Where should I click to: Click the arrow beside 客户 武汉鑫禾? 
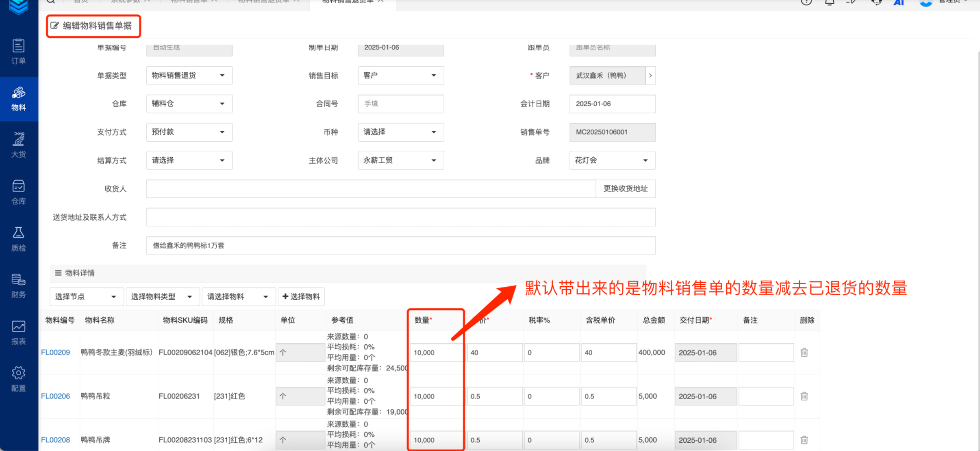pos(650,75)
